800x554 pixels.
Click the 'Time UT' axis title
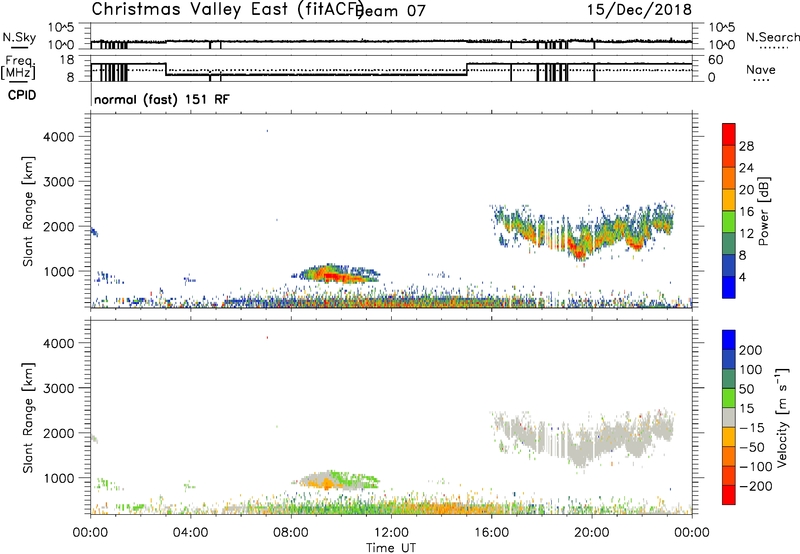pos(391,547)
